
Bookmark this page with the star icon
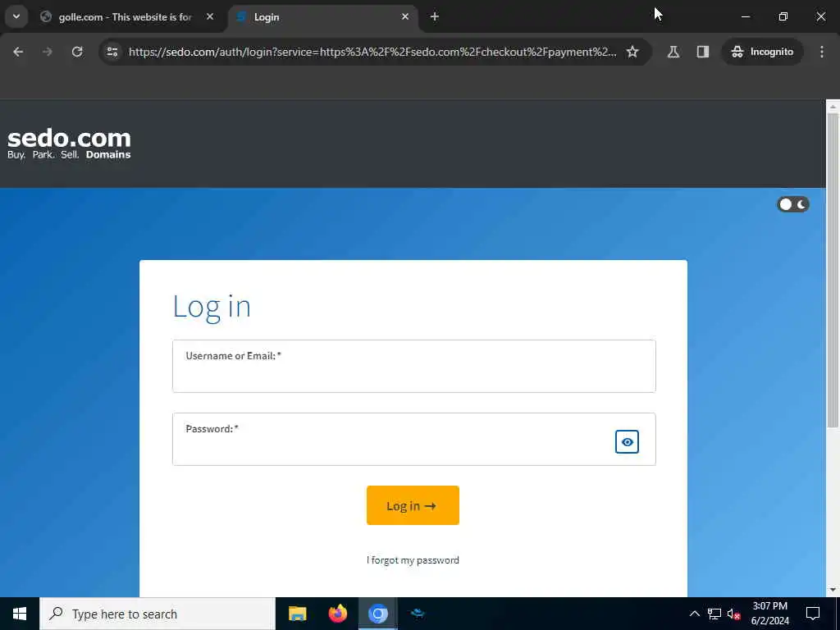(x=632, y=52)
